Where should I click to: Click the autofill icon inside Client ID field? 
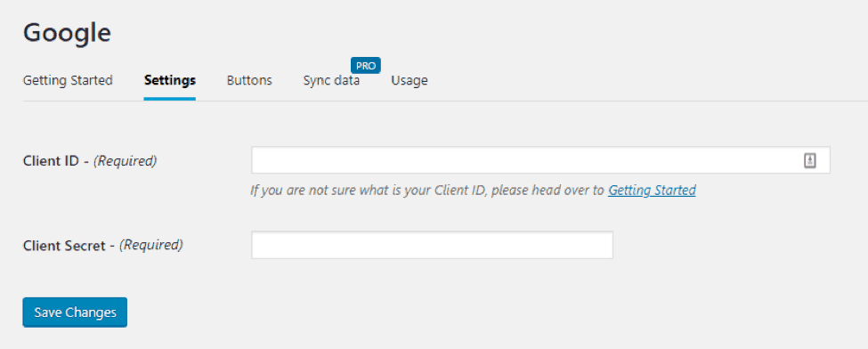click(x=809, y=160)
